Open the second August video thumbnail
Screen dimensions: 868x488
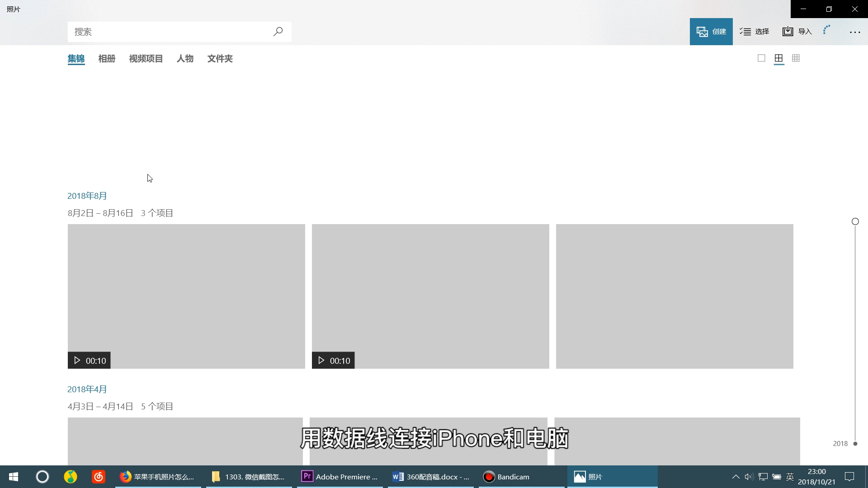(430, 296)
